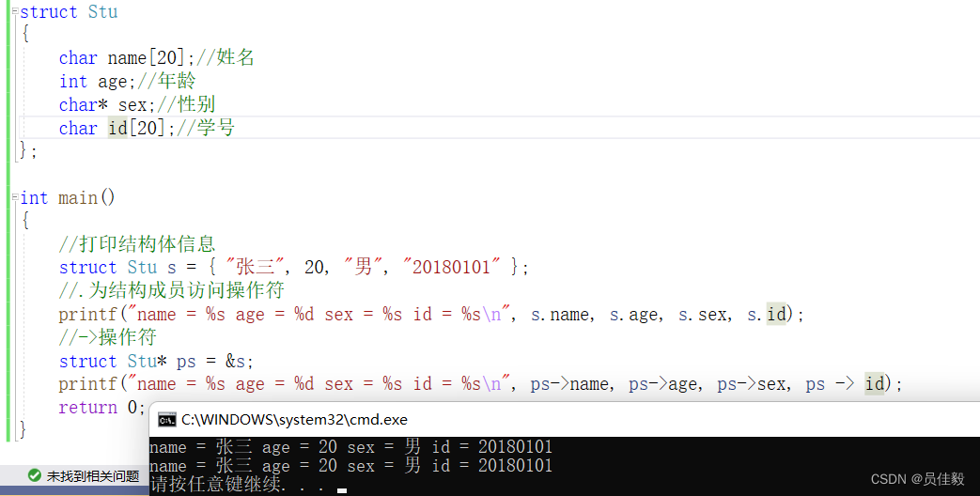980x496 pixels.
Task: Click the 'struct Stu* ps = &s;' line
Action: pyautogui.click(x=156, y=361)
